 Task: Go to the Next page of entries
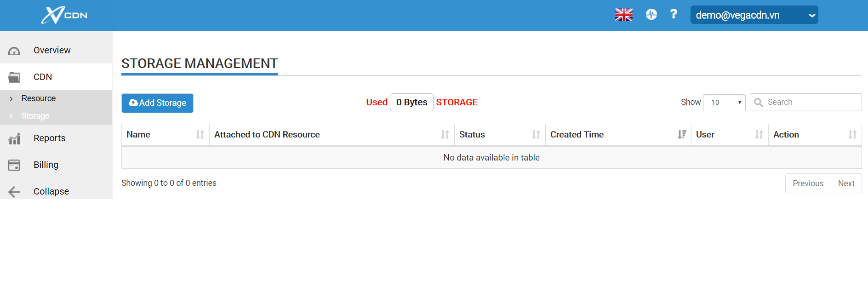[845, 183]
